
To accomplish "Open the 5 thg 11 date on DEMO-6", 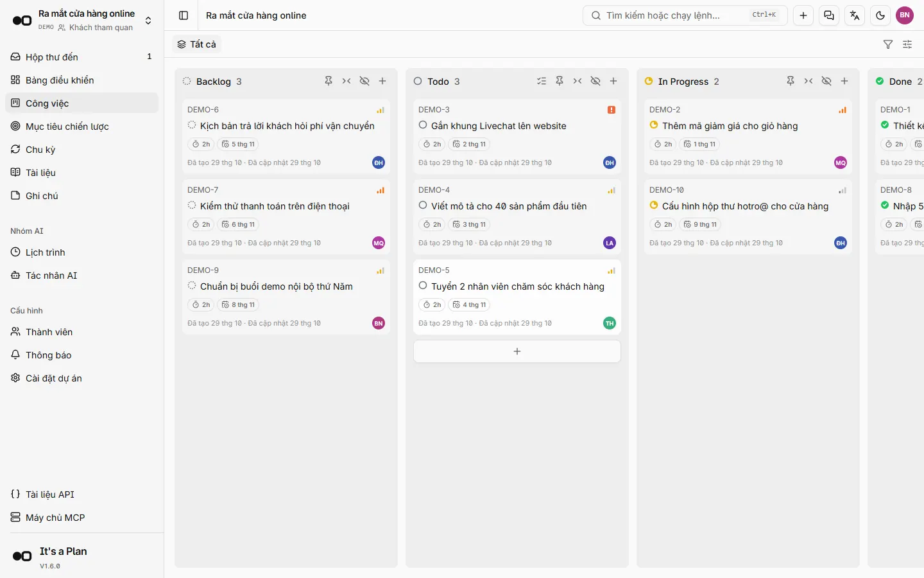I will tap(238, 144).
